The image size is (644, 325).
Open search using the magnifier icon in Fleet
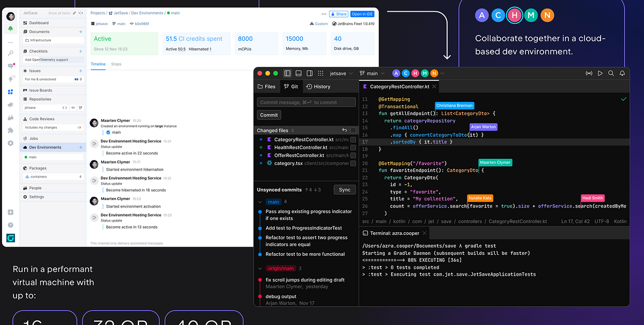(611, 73)
